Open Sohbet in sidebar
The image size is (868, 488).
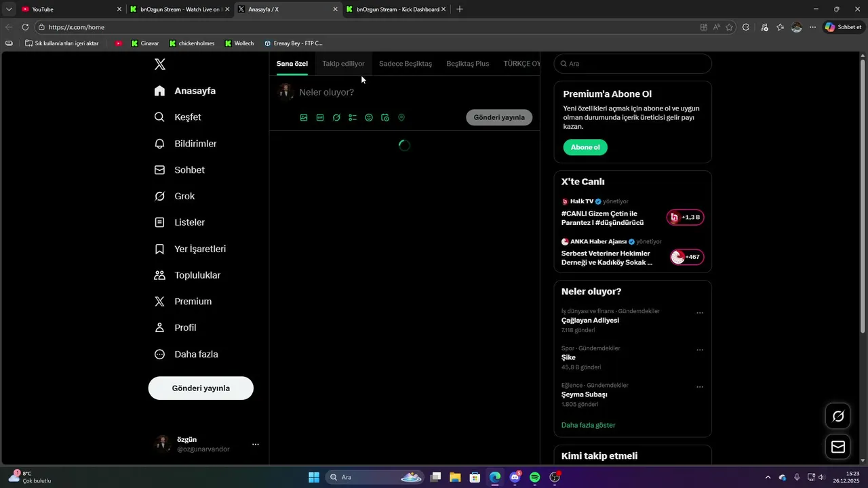pos(180,170)
